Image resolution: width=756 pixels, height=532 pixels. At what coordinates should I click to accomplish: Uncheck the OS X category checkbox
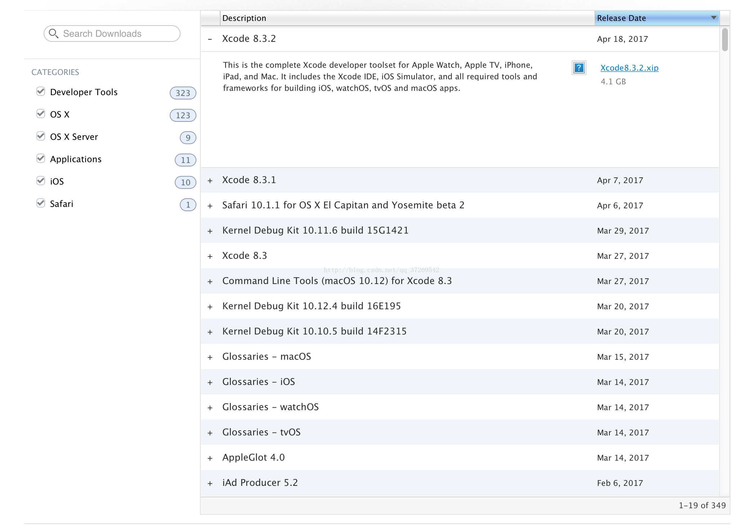tap(41, 114)
